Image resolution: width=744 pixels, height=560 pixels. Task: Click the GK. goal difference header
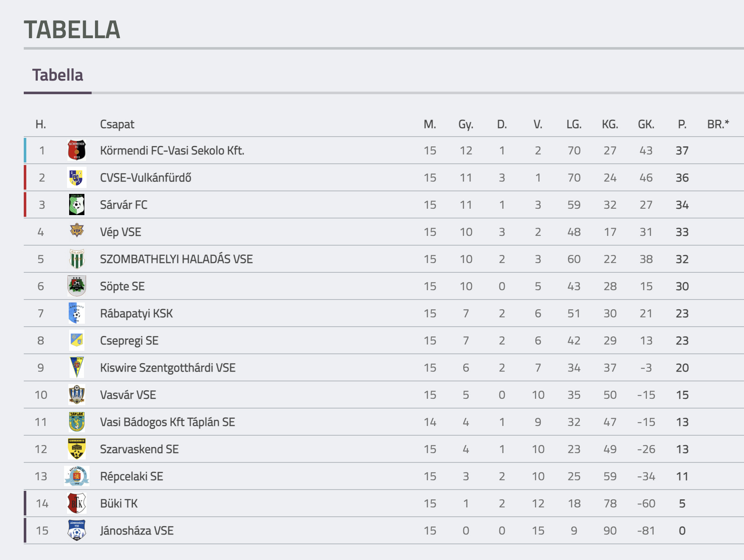coord(646,124)
